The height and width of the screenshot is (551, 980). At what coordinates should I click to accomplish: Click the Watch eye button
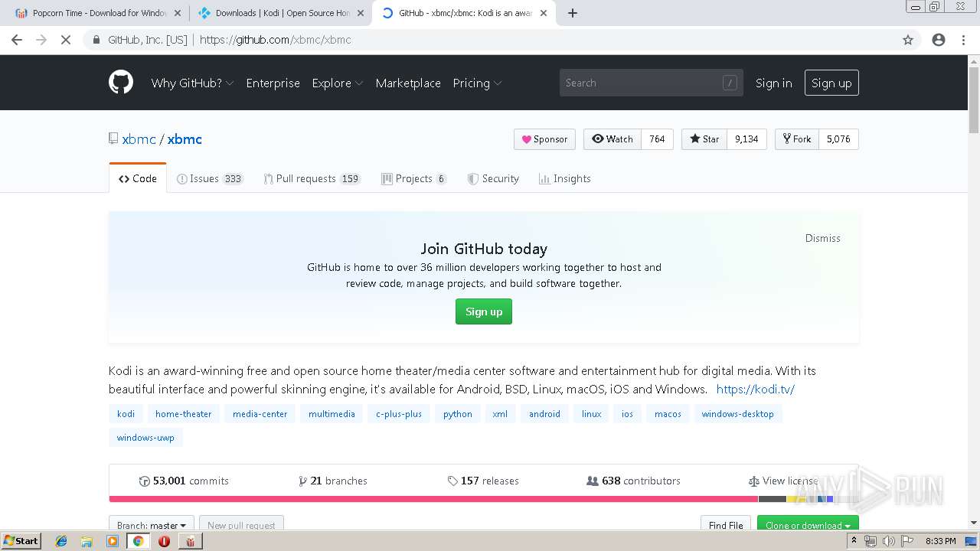[612, 139]
